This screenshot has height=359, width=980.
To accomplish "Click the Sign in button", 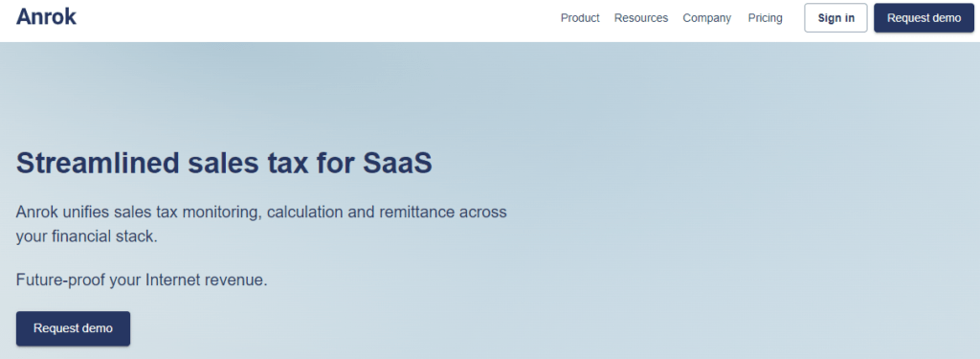I will tap(835, 18).
